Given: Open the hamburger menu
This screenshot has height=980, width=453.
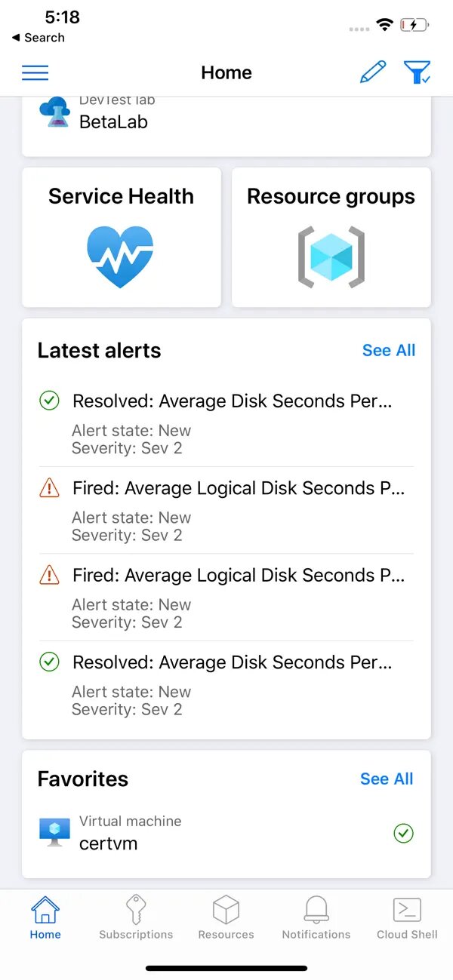Looking at the screenshot, I should (35, 72).
